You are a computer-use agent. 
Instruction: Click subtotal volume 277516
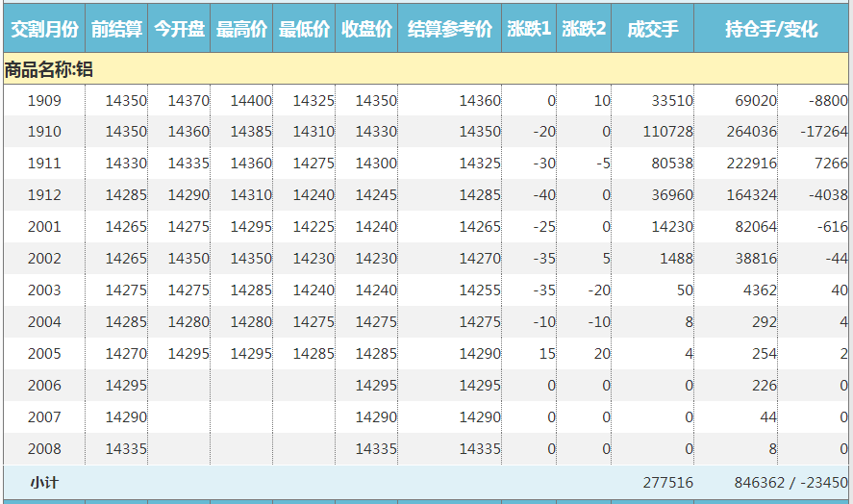tap(667, 482)
